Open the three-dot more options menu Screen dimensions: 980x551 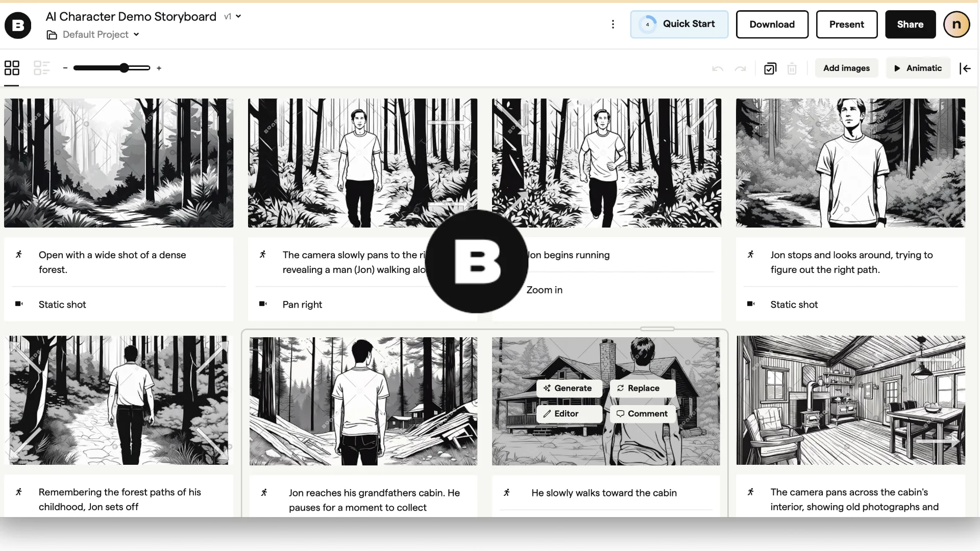point(612,24)
